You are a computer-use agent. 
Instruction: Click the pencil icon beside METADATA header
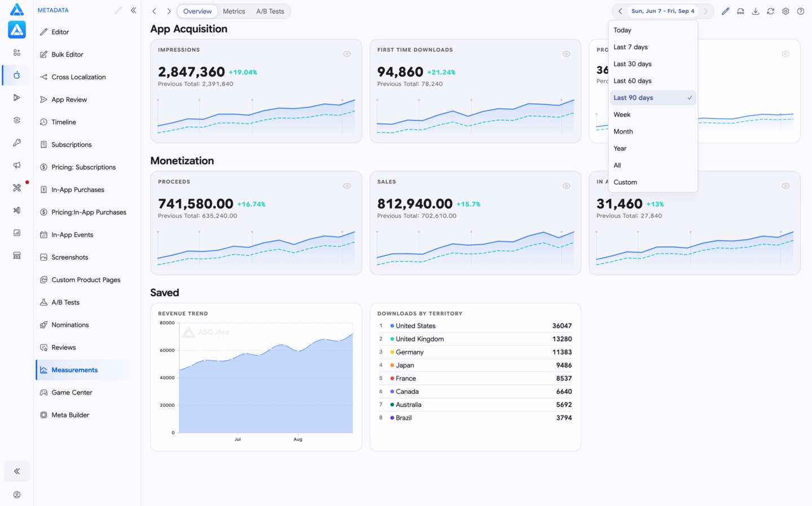click(x=118, y=10)
